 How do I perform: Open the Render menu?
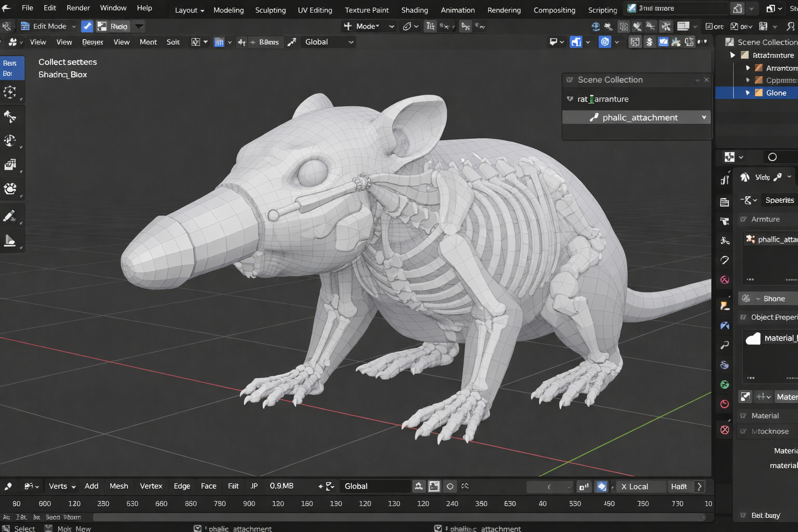(78, 8)
